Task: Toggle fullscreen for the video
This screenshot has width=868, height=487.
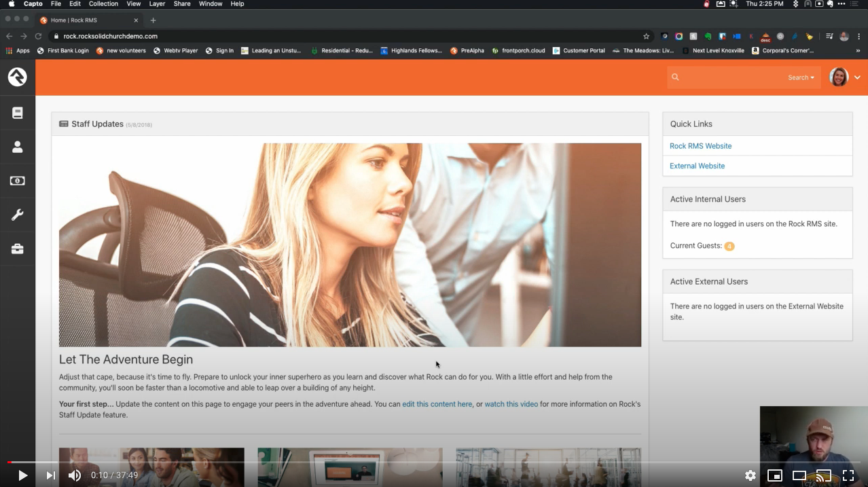Action: [x=848, y=475]
